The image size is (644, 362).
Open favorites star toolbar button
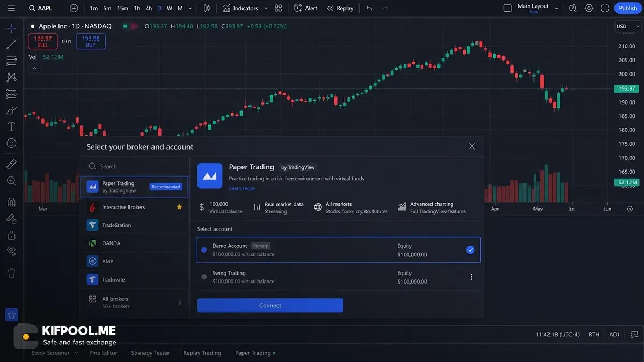tap(11, 315)
